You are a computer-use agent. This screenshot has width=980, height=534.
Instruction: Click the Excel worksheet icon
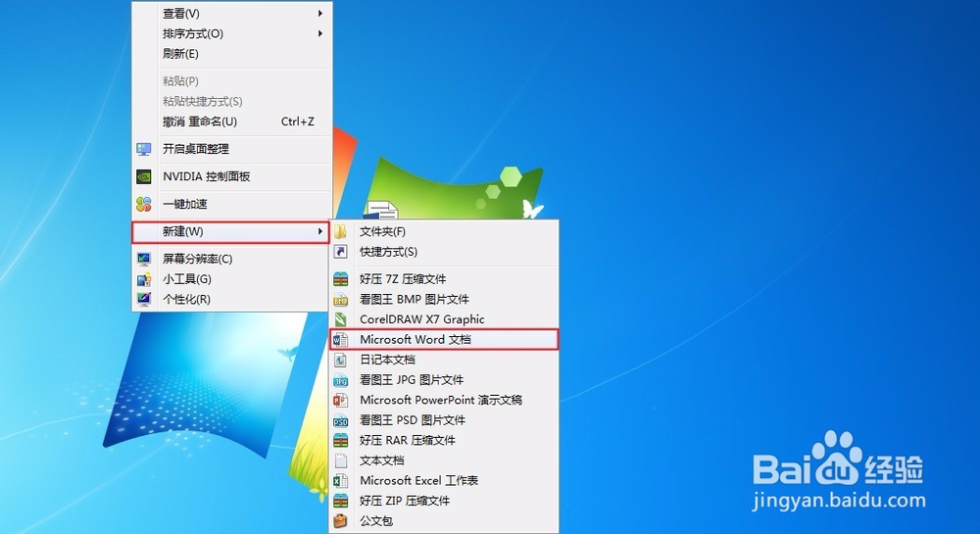340,481
